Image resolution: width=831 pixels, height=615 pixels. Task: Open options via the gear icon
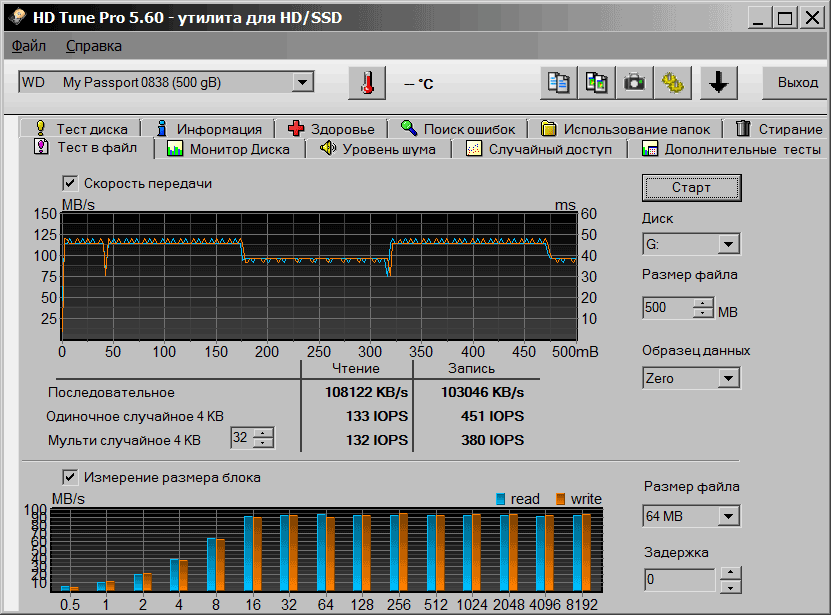coord(672,83)
